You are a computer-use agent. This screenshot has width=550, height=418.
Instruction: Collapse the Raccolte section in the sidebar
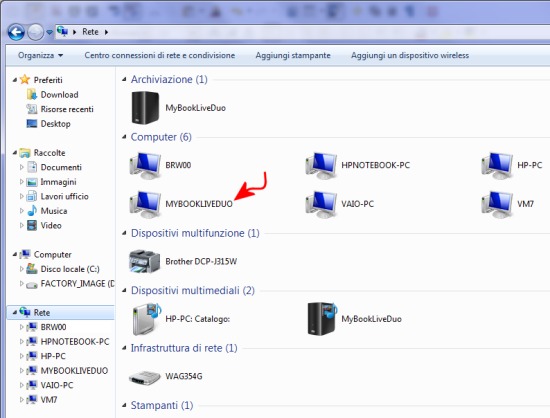pos(15,153)
